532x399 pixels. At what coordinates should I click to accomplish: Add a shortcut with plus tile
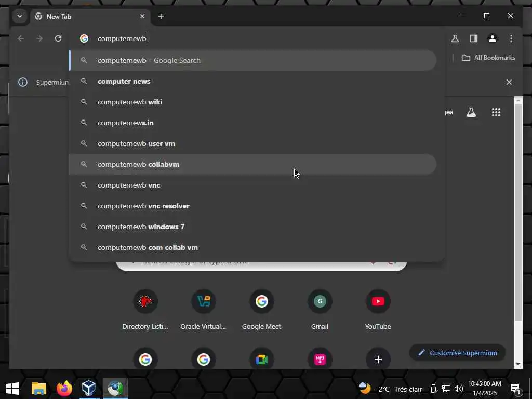pyautogui.click(x=378, y=360)
